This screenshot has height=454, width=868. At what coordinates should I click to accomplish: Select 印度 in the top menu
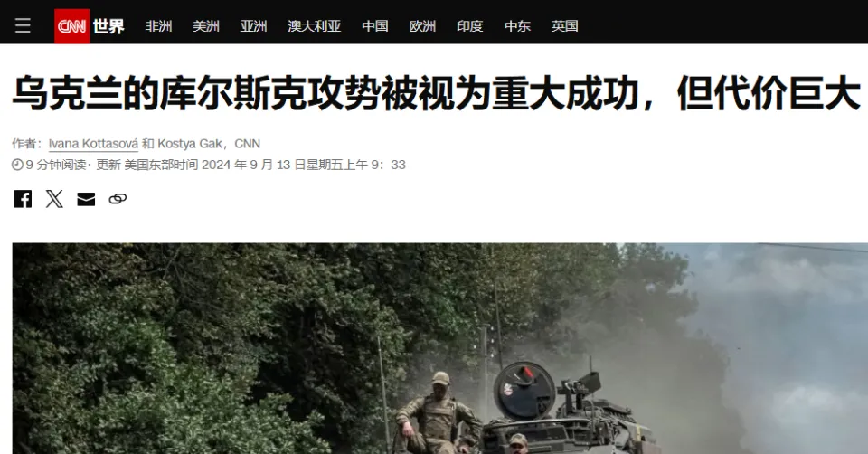click(x=470, y=26)
